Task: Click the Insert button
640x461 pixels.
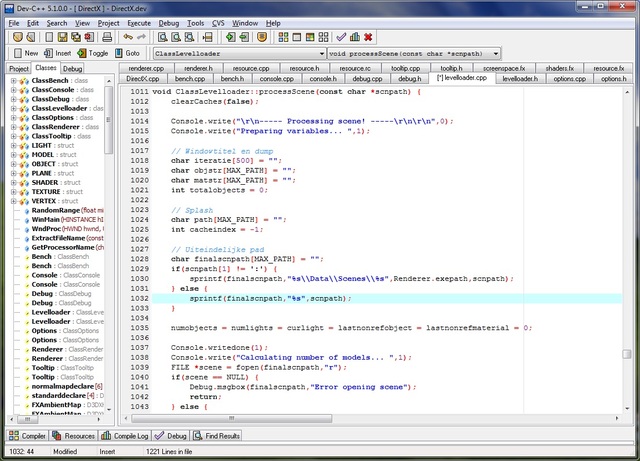Action: (58, 53)
